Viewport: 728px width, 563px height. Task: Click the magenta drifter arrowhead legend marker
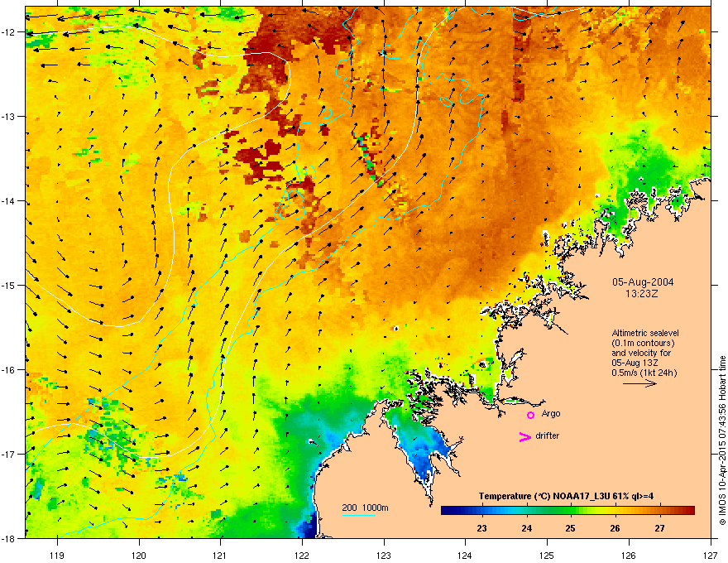point(525,436)
